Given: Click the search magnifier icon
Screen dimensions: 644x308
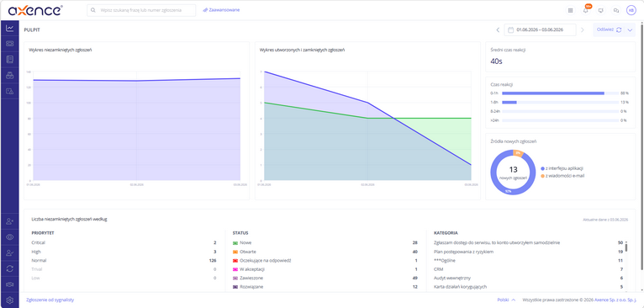Looking at the screenshot, I should (x=93, y=10).
